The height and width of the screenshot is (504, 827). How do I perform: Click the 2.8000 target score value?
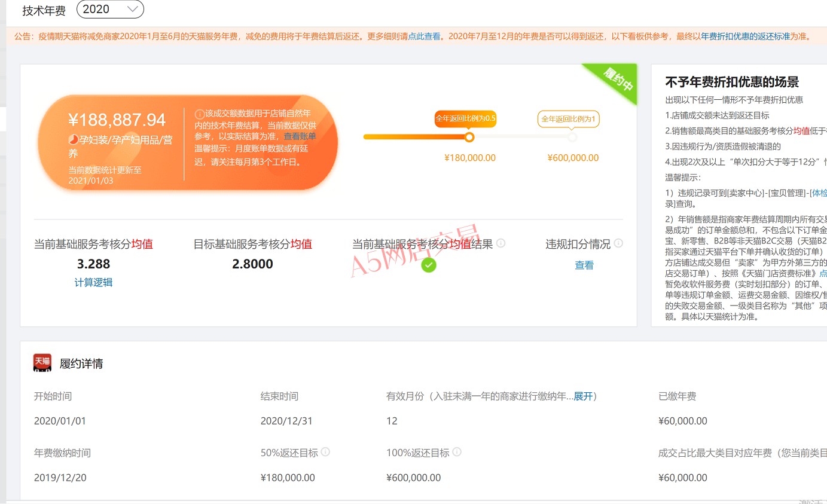pyautogui.click(x=252, y=264)
